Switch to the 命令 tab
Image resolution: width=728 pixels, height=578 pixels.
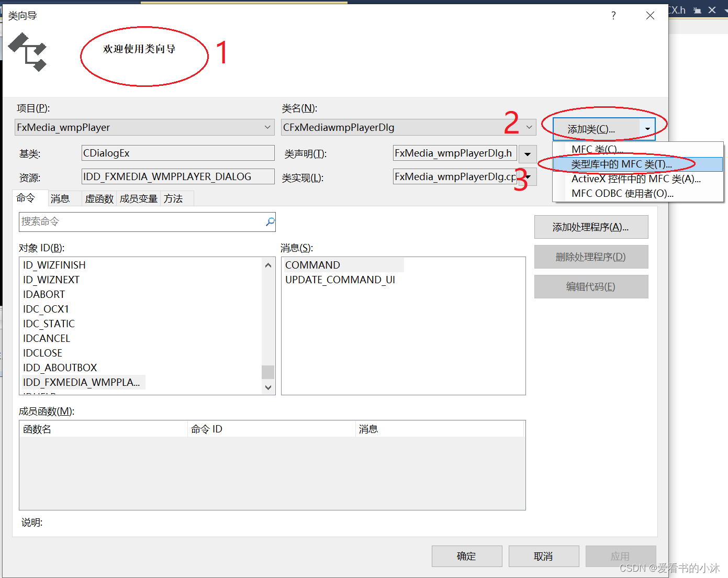30,198
